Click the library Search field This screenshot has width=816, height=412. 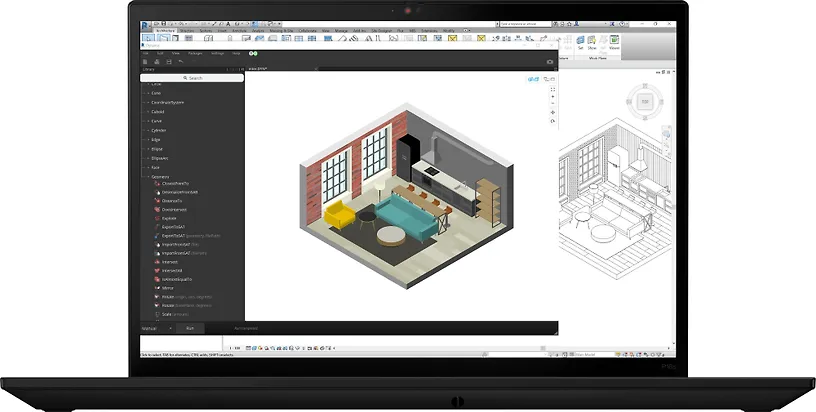point(192,77)
